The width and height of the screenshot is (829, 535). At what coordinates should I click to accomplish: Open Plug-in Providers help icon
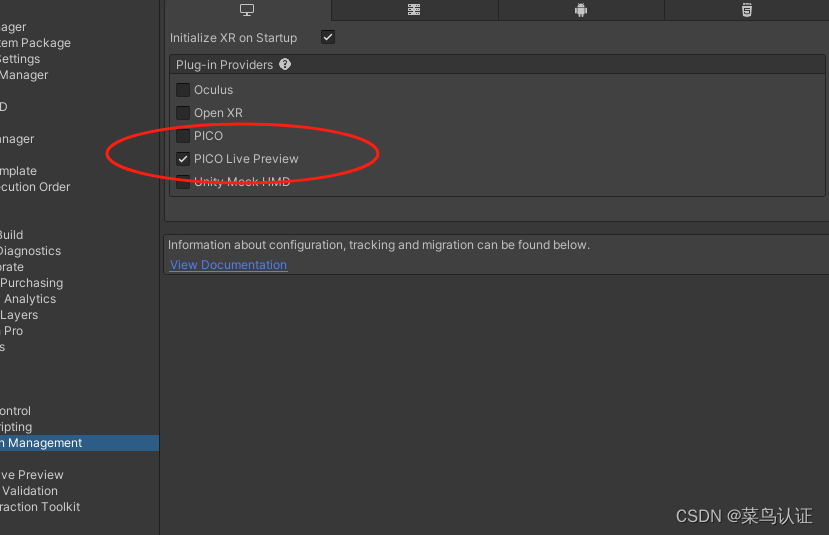[285, 64]
